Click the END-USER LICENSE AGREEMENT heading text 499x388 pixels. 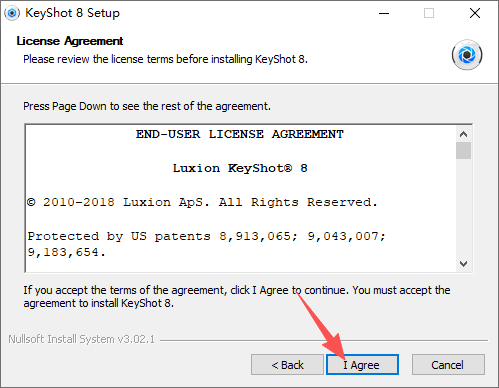pos(239,134)
